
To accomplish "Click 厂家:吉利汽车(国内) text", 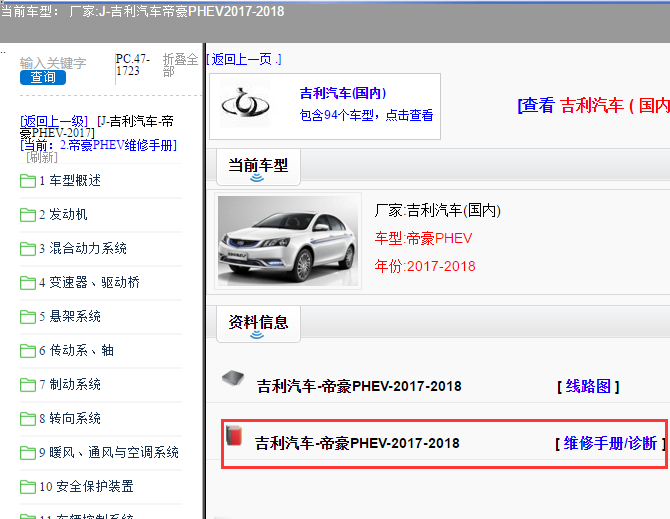I will pos(438,211).
